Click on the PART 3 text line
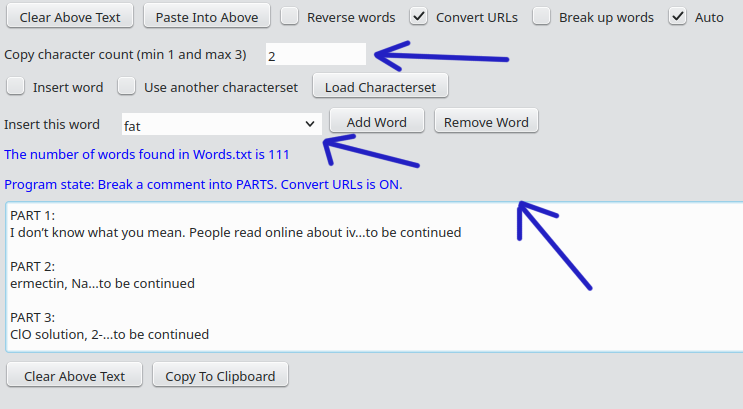 click(109, 334)
